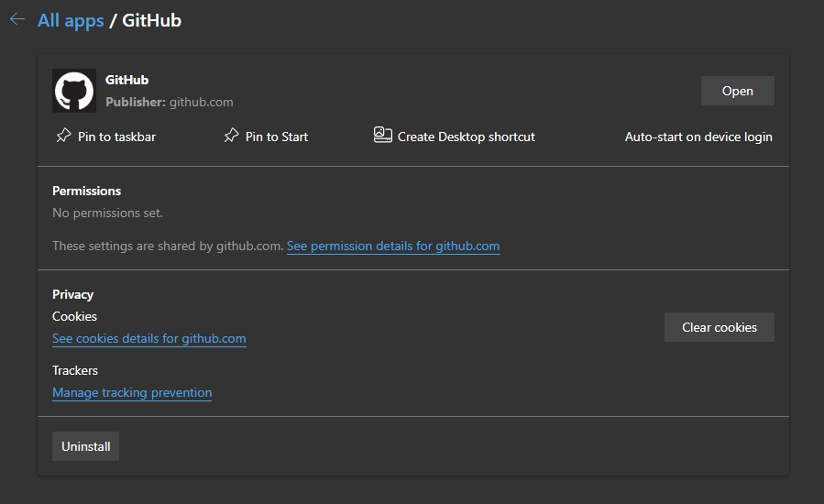The height and width of the screenshot is (504, 824).
Task: Click the bold GitHub app name
Action: click(126, 80)
